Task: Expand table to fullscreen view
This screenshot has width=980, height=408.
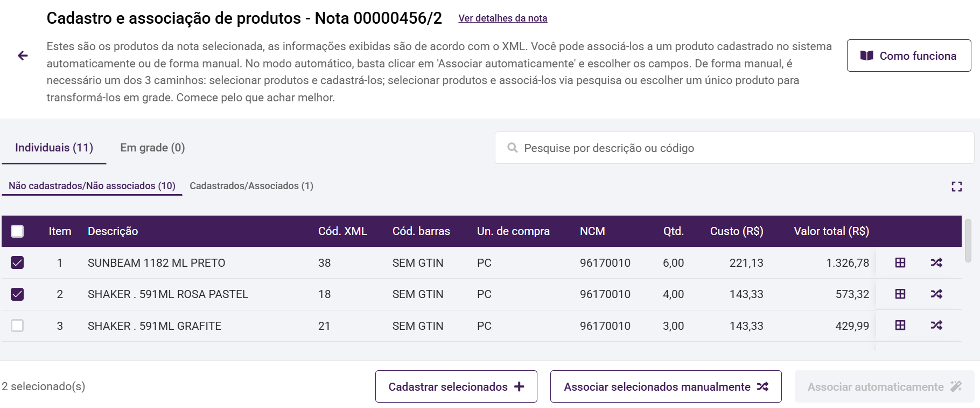Action: (956, 186)
